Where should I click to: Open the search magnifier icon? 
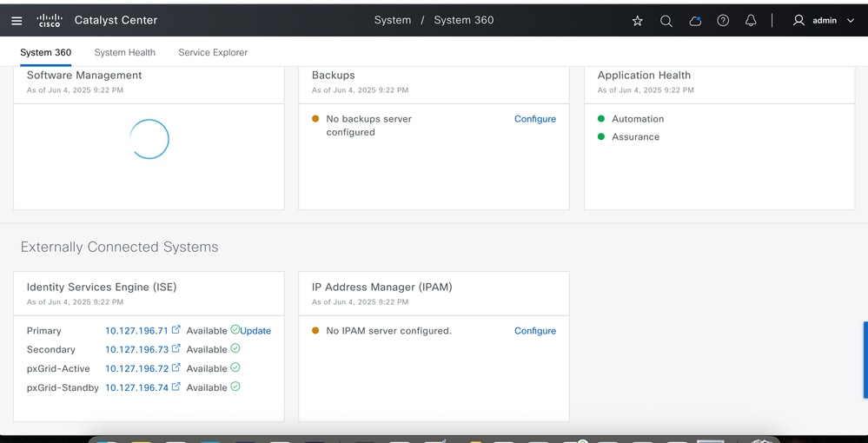click(x=666, y=21)
